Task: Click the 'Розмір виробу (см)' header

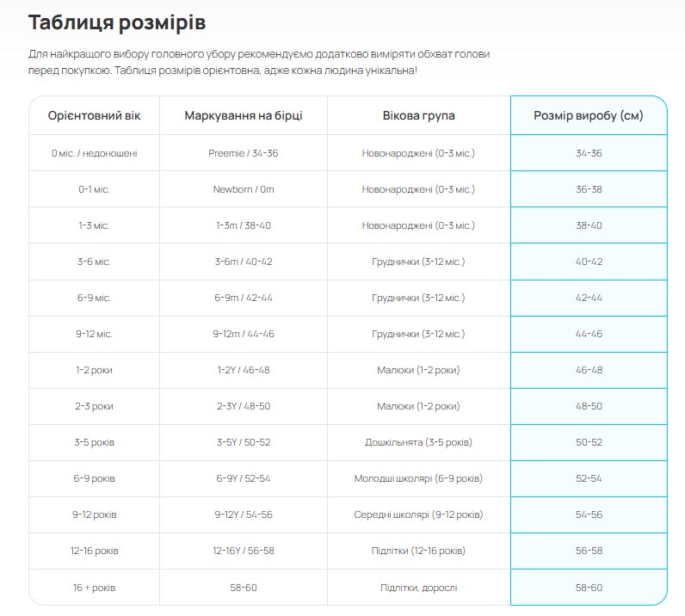Action: pyautogui.click(x=589, y=115)
